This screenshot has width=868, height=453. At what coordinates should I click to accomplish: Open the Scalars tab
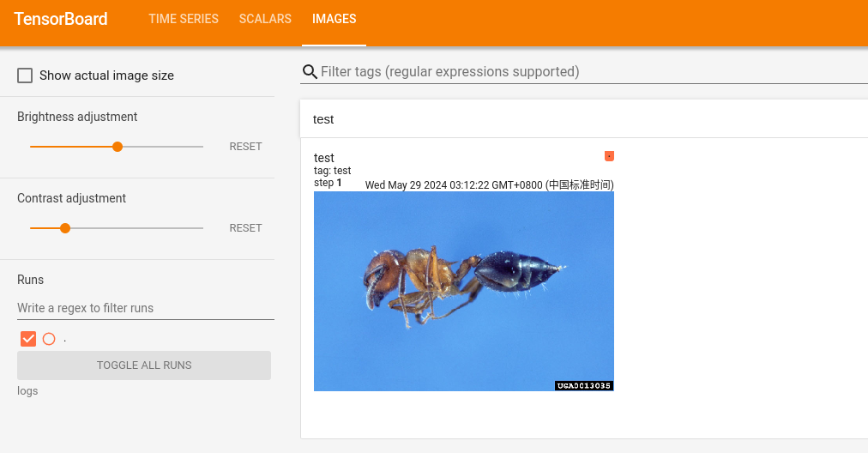click(x=265, y=19)
